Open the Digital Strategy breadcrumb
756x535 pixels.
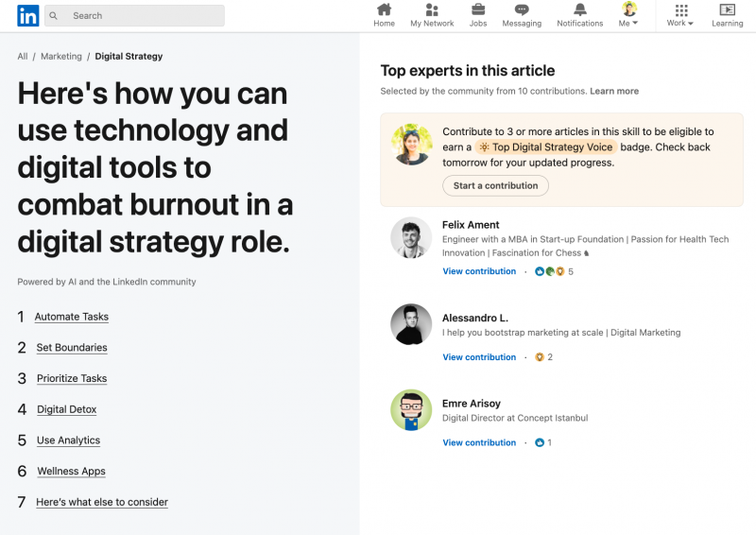129,57
